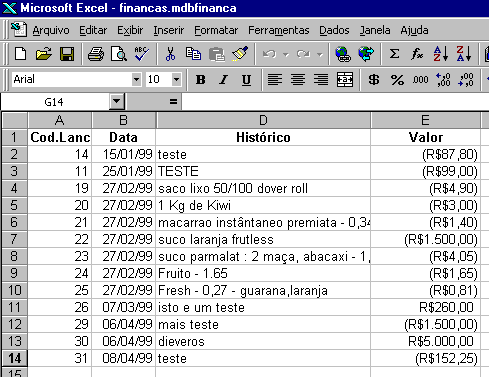Apply percent style format
This screenshot has width=489, height=377.
[x=397, y=80]
